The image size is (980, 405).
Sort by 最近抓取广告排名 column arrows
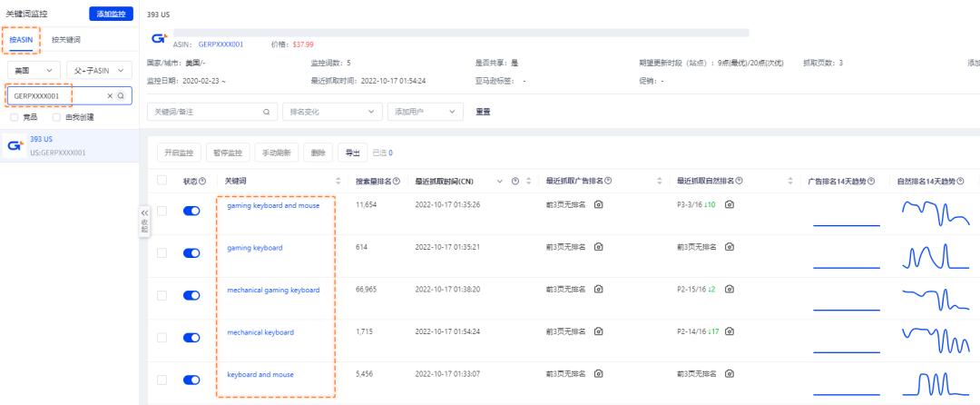[660, 182]
